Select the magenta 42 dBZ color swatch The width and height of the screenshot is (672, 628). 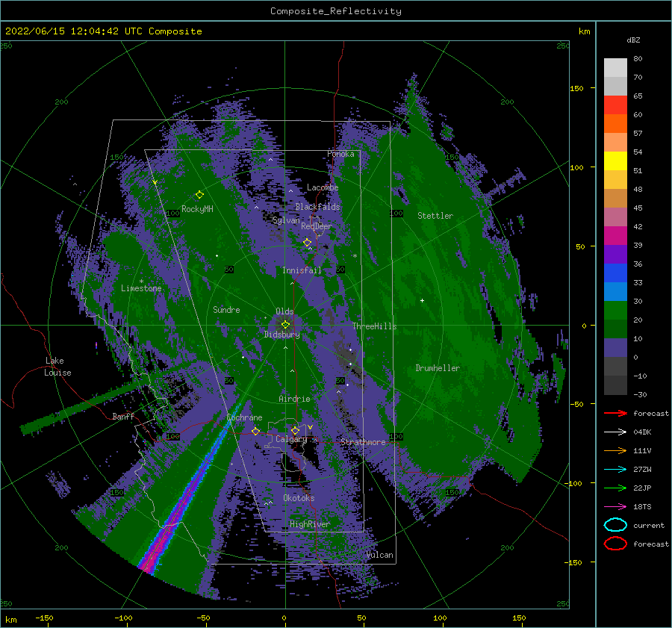pos(615,236)
